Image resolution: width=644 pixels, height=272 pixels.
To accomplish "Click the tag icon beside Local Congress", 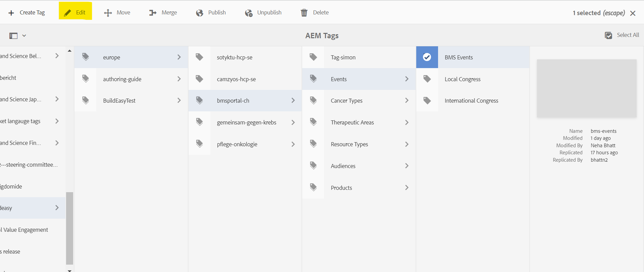I will [x=427, y=79].
